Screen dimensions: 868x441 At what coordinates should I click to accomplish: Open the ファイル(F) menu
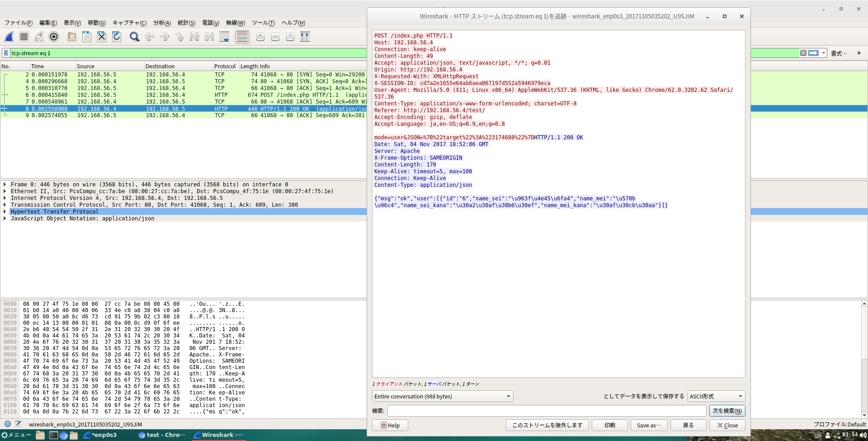point(19,23)
